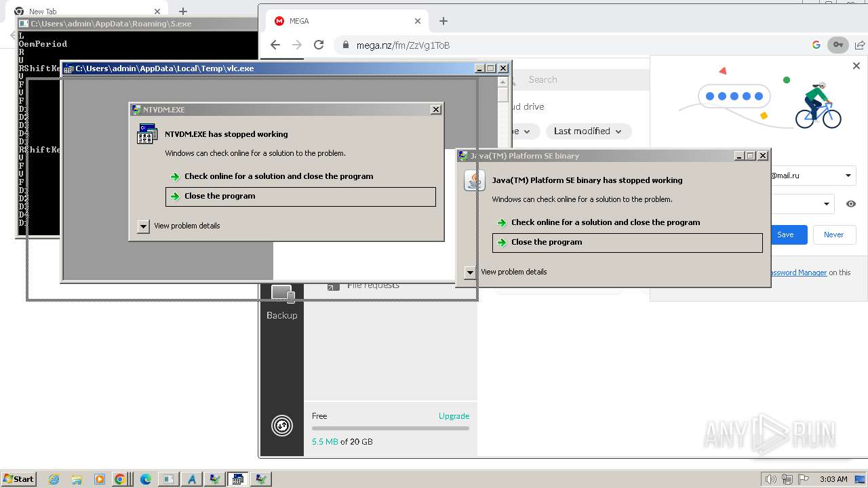Screen dimensions: 868x488
Task: Open the password field dropdown arrow
Action: [827, 203]
